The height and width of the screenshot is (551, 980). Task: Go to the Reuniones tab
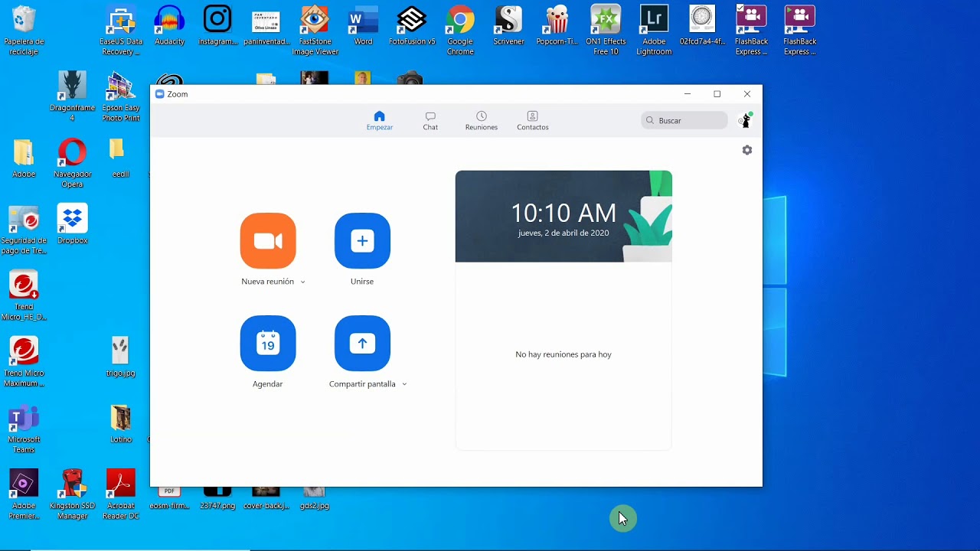tap(482, 121)
